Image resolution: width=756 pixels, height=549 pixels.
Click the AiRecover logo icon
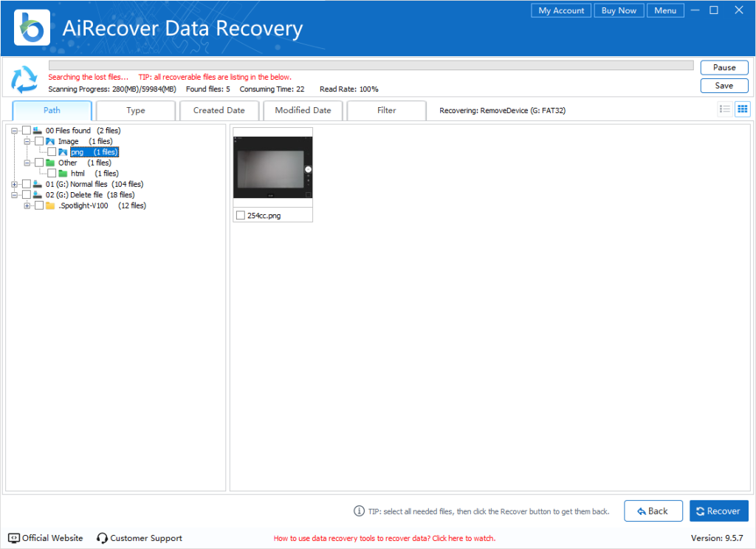coord(31,27)
